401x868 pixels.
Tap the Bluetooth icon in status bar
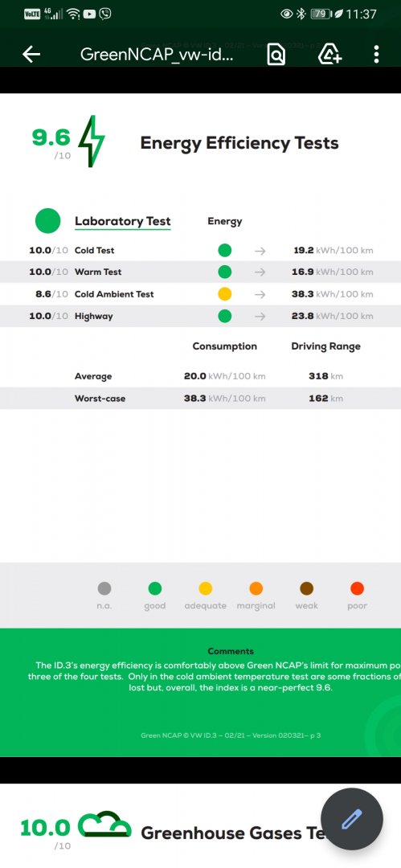(301, 14)
